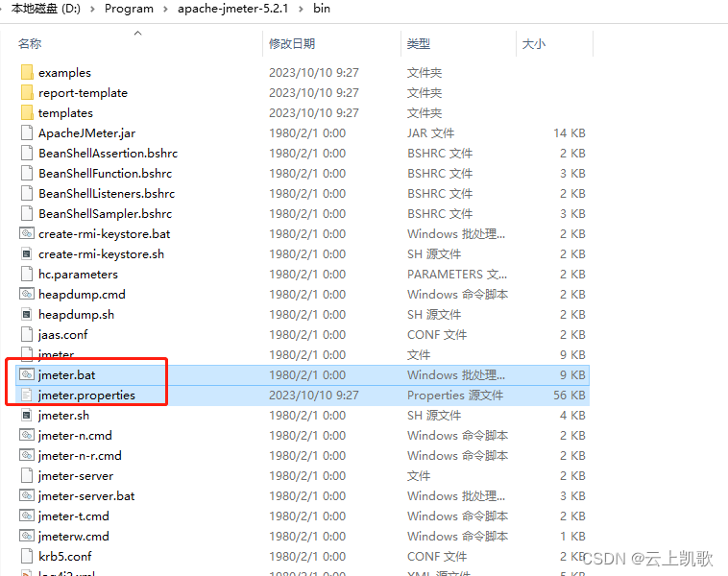Click the jmeterw.cmd script icon
Image resolution: width=728 pixels, height=576 pixels.
click(x=27, y=536)
